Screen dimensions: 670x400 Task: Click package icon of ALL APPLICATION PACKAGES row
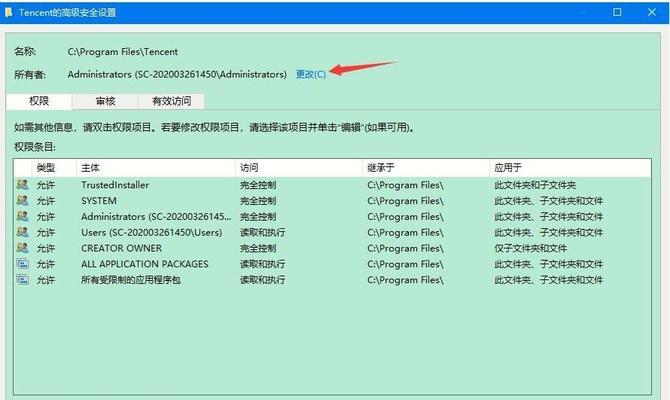pyautogui.click(x=23, y=264)
